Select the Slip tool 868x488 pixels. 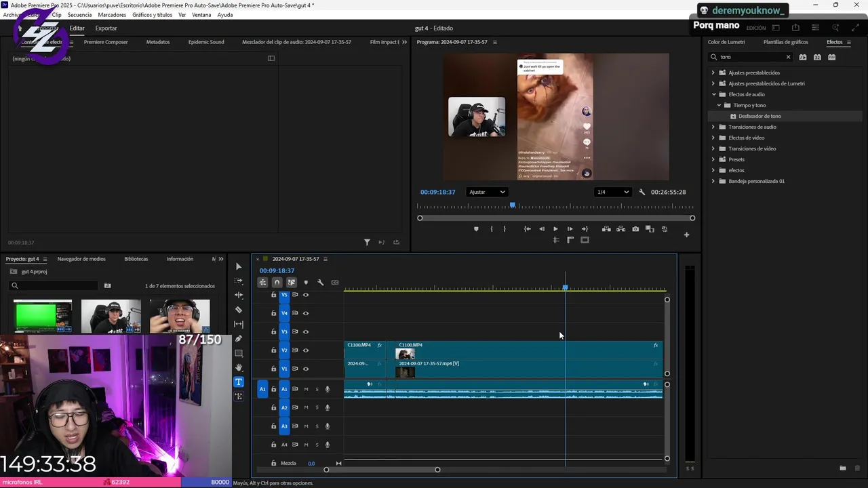238,324
